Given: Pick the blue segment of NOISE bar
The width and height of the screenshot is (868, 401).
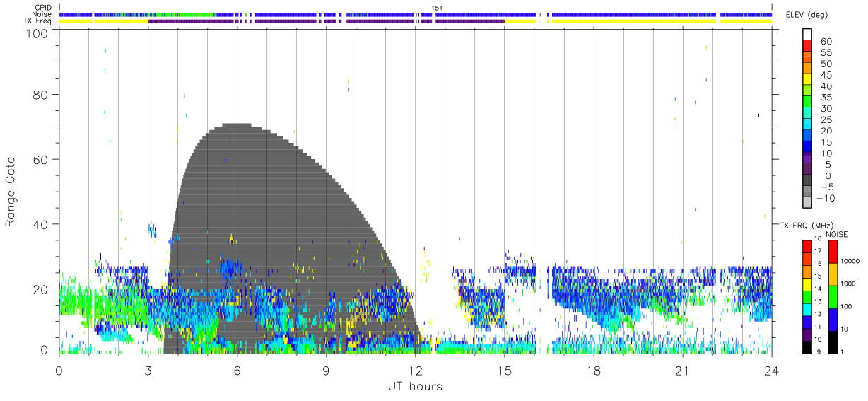Looking at the screenshot, I should click(832, 319).
